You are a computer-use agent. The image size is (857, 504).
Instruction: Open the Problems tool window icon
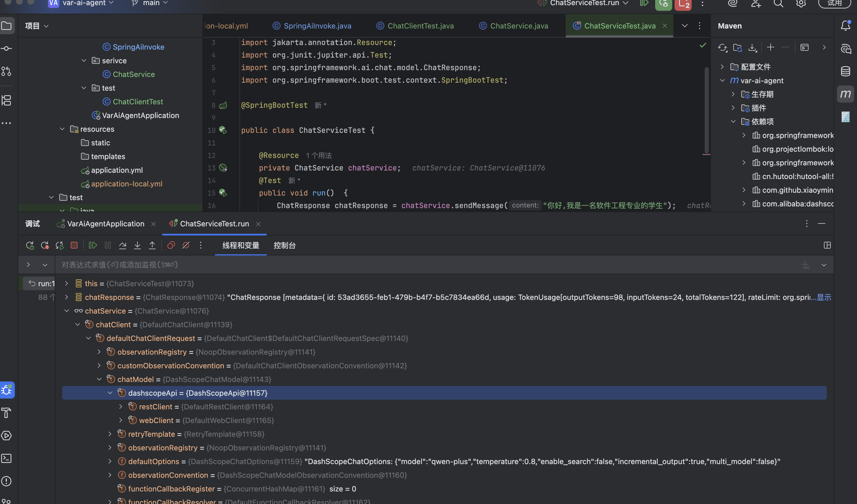(7, 481)
